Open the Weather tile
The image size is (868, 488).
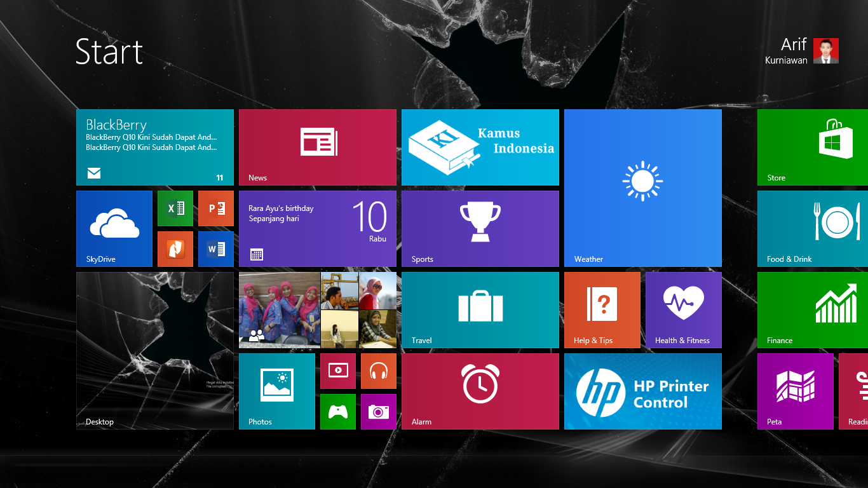(x=643, y=188)
